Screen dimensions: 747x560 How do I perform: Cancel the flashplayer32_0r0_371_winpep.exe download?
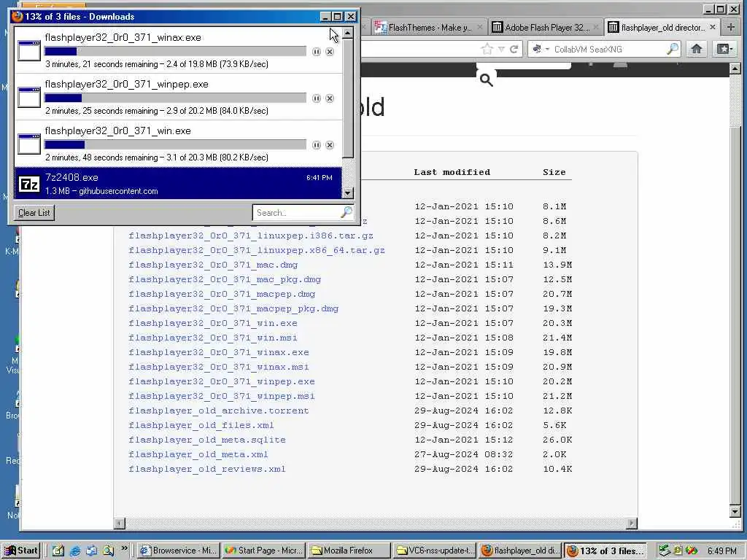point(330,98)
